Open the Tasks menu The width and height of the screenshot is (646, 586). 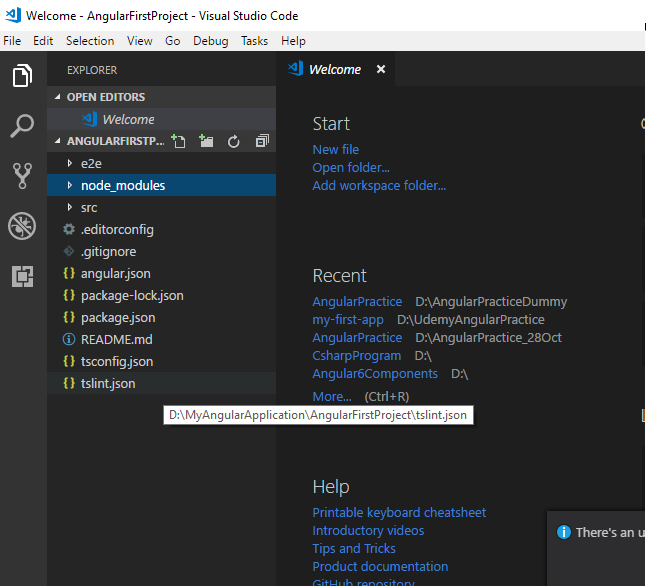pos(254,41)
